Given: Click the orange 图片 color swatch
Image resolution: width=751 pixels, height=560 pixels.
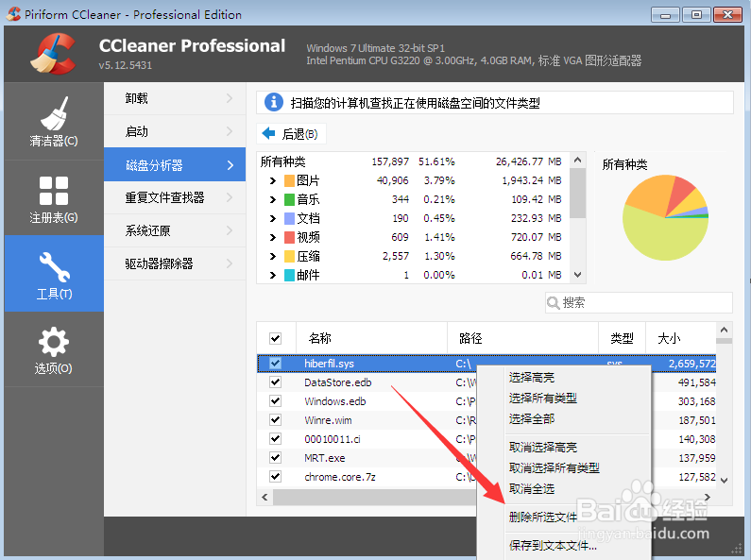Looking at the screenshot, I should click(x=289, y=181).
